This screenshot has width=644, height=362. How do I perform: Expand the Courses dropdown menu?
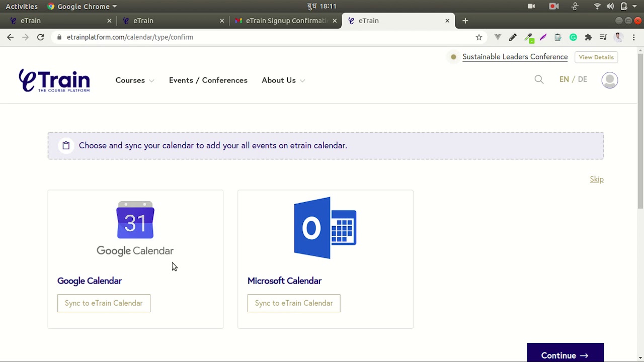pyautogui.click(x=134, y=80)
